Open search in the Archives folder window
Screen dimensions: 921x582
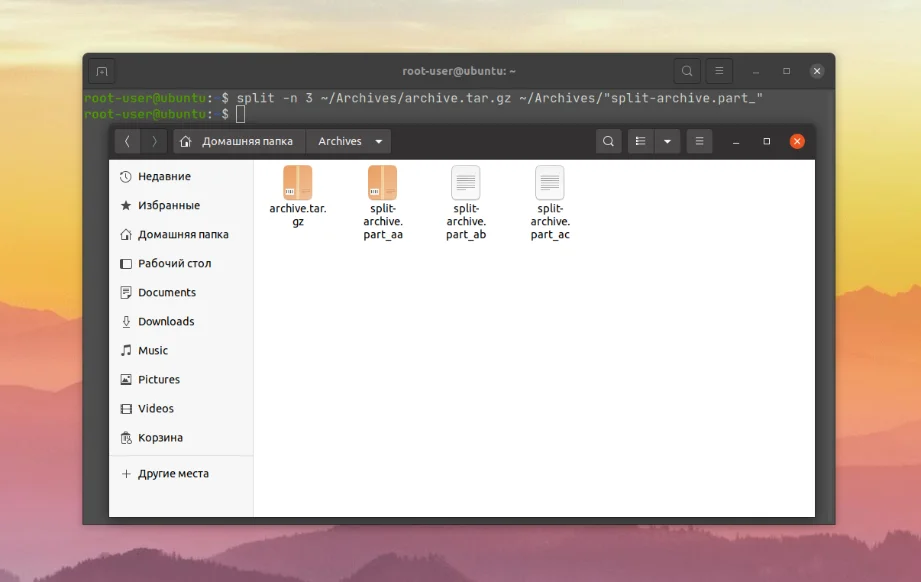[x=608, y=141]
